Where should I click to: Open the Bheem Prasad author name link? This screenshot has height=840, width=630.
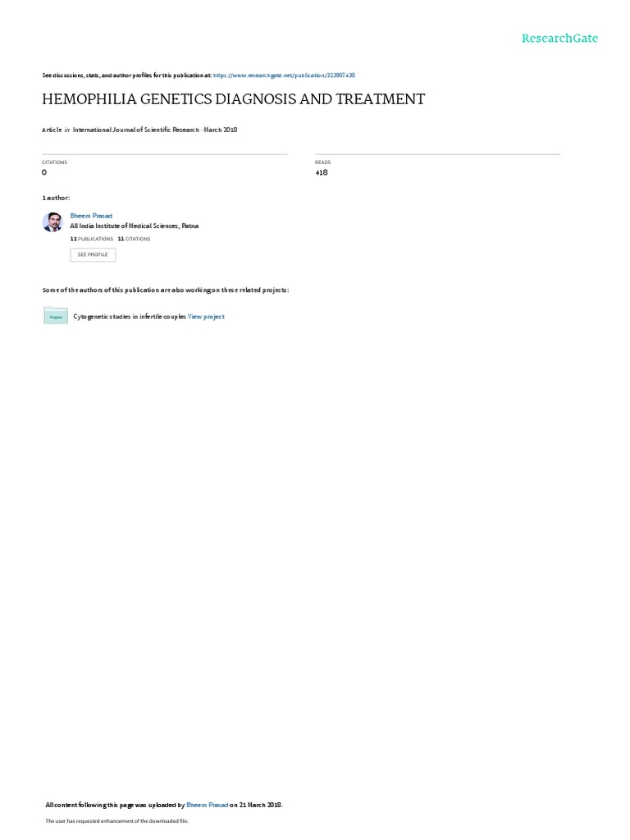(x=91, y=216)
